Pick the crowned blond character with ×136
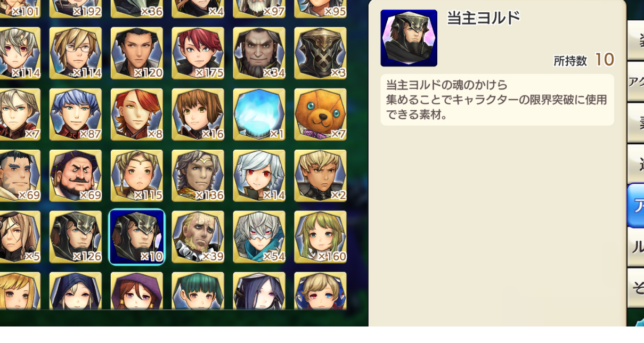Screen dimensions: 644x343 click(198, 176)
